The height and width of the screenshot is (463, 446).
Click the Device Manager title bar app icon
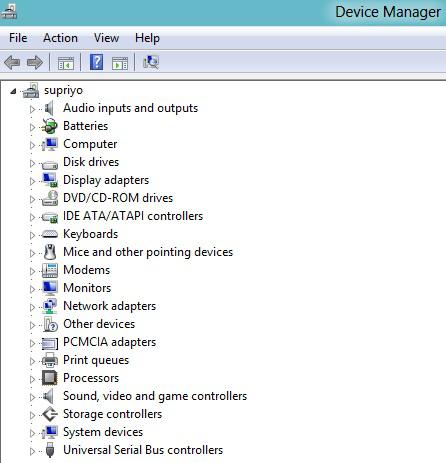(9, 11)
